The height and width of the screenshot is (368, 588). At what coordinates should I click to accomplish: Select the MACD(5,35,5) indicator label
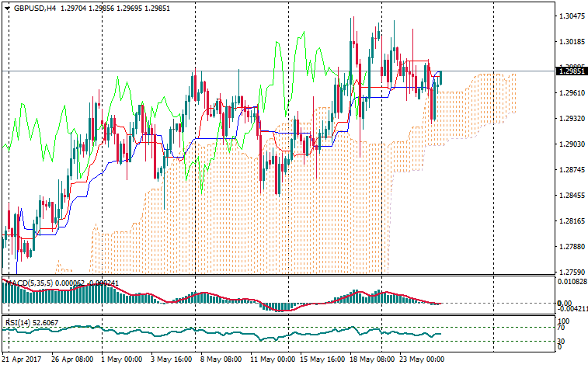pyautogui.click(x=31, y=281)
